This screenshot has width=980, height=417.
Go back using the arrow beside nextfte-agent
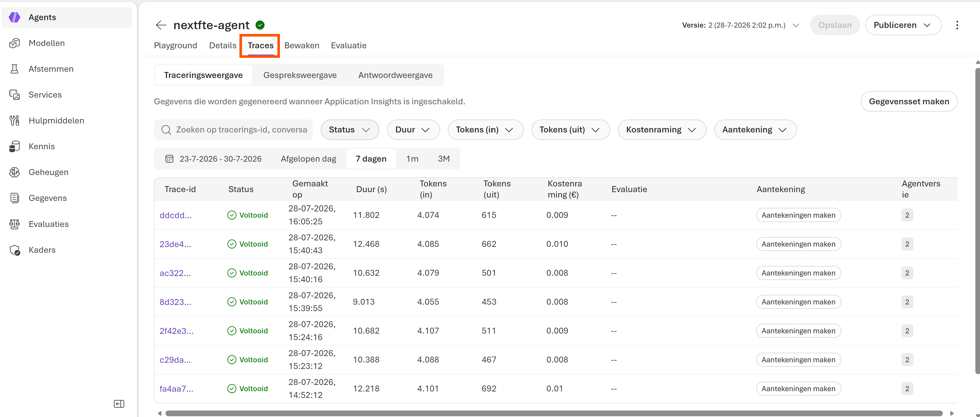161,25
